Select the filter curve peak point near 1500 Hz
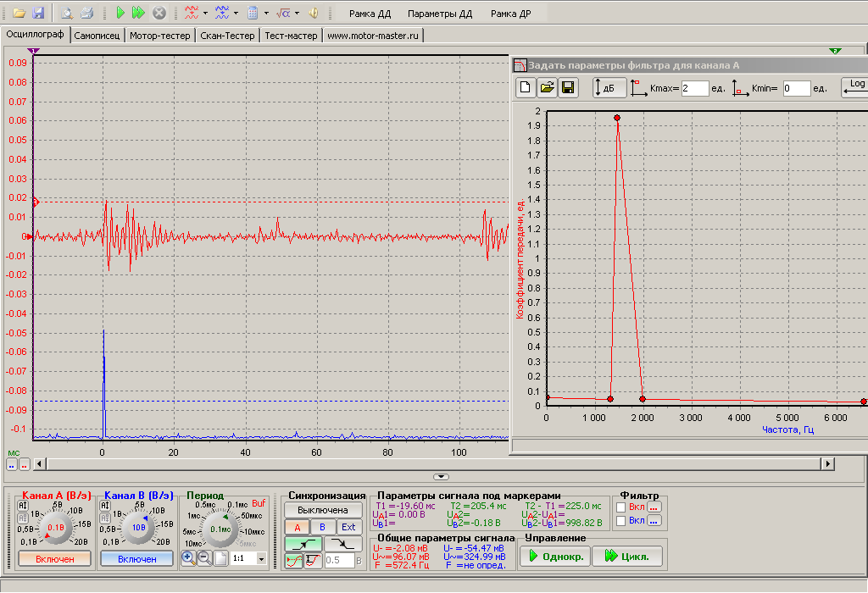Viewport: 868px width, 593px height. [617, 118]
